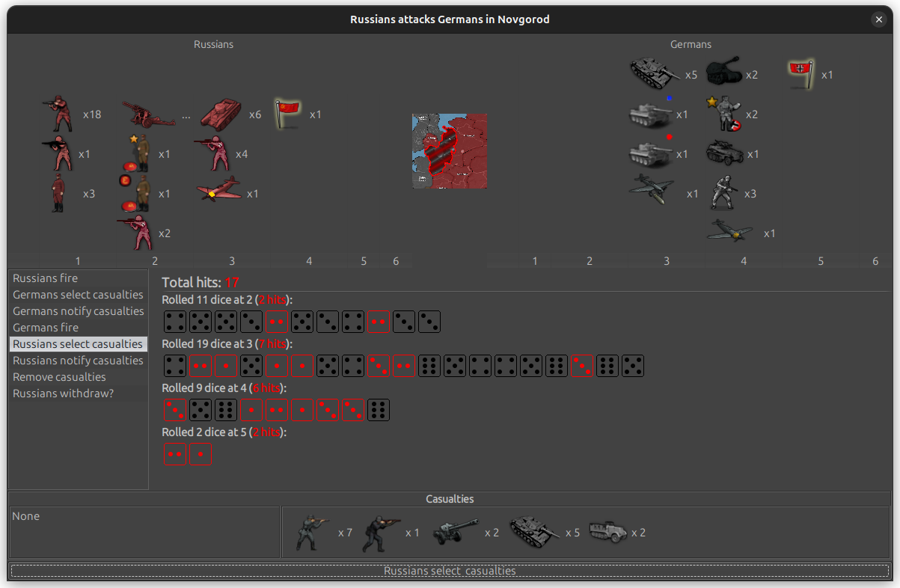Click the Novgorod battle map thumbnail
Viewport: 900px width, 588px height.
[x=449, y=150]
